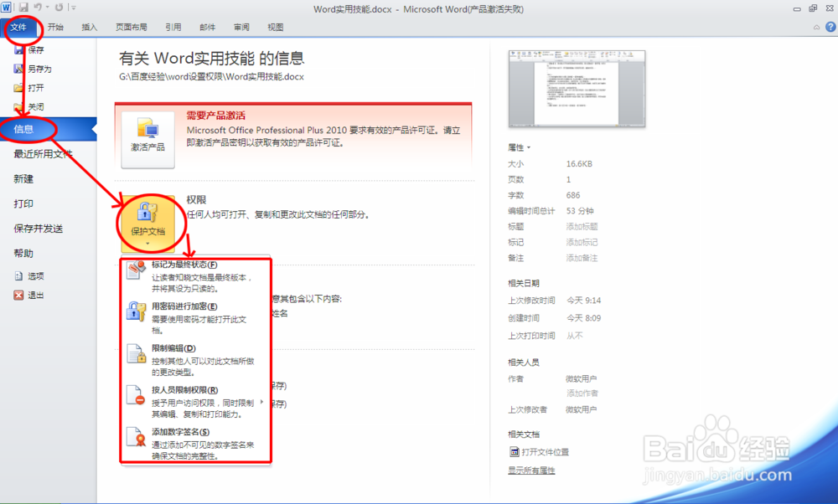Viewport: 838px width, 504px height.
Task: Click 打开文件位置 link
Action: 539,452
